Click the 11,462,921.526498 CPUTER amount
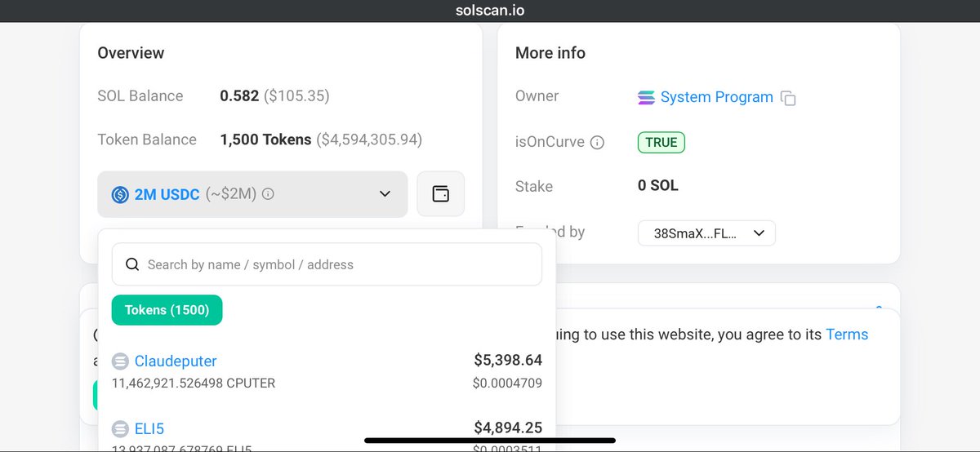The height and width of the screenshot is (452, 980). [x=194, y=383]
